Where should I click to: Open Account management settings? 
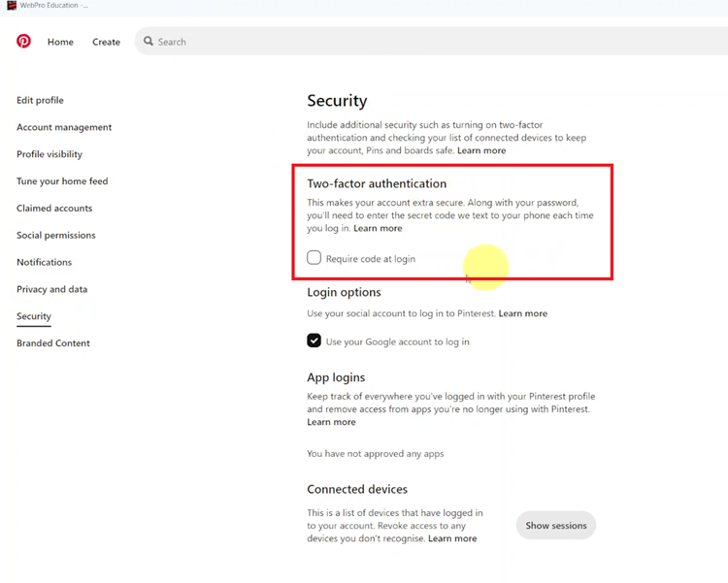coord(64,127)
